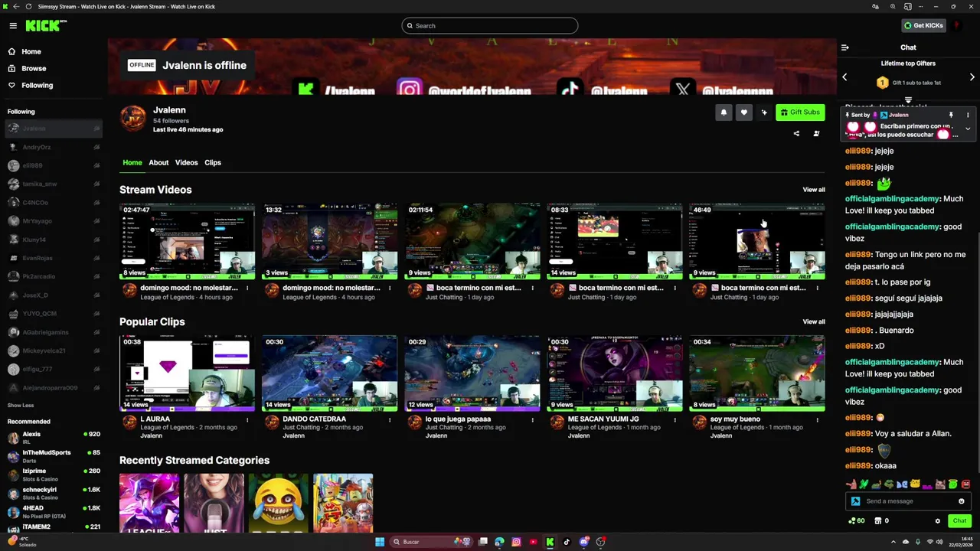Click the sparkle subscribe icon beside Gift Subs
Screen dimensions: 980x551
coord(763,112)
